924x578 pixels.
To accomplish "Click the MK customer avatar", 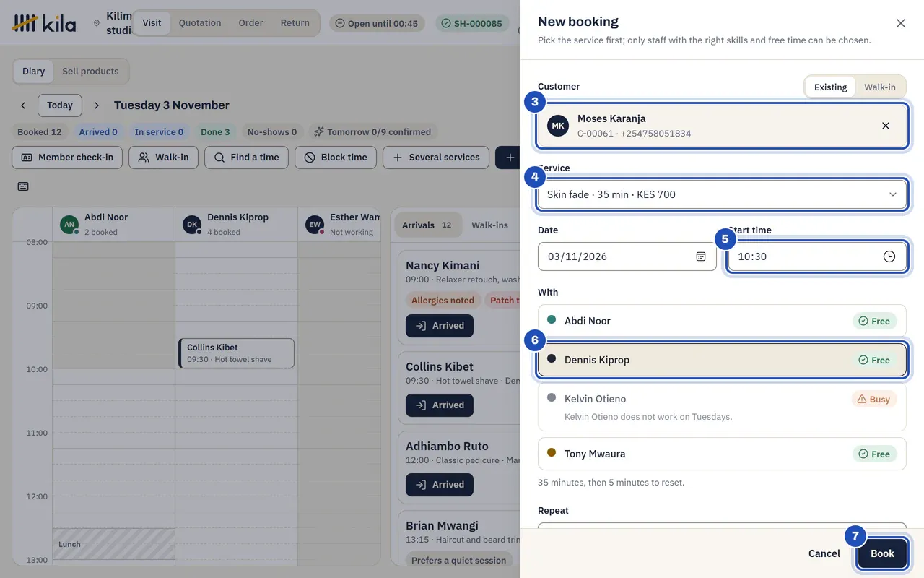I will click(558, 126).
